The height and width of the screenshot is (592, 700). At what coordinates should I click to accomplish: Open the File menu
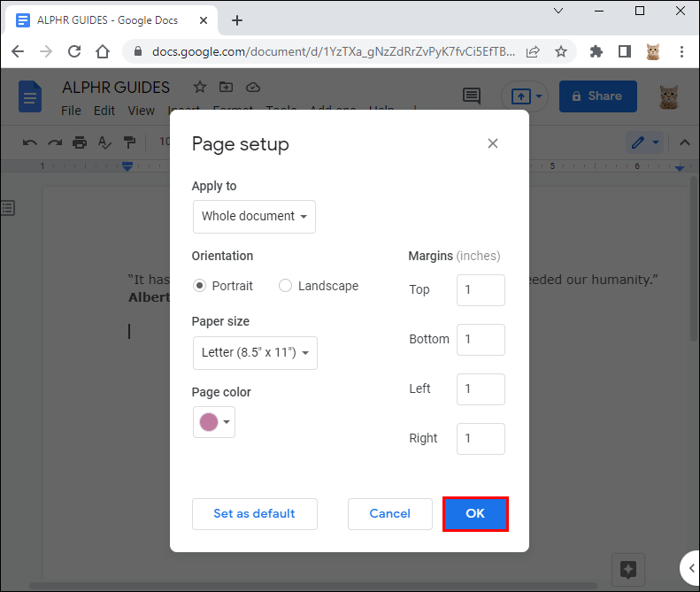pos(71,111)
